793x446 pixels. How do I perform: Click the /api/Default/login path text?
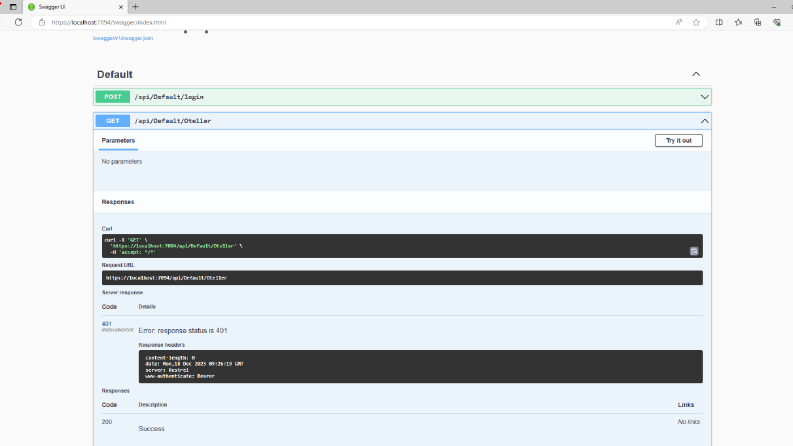(x=169, y=97)
